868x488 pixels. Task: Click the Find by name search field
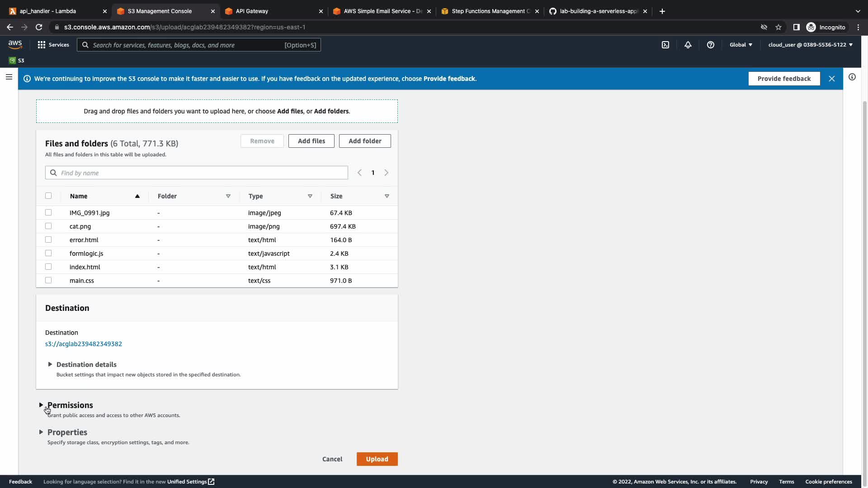pos(201,173)
